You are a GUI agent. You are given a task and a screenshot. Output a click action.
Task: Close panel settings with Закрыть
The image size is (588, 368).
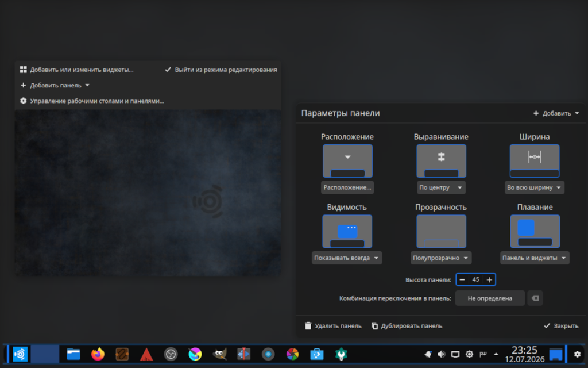(562, 326)
